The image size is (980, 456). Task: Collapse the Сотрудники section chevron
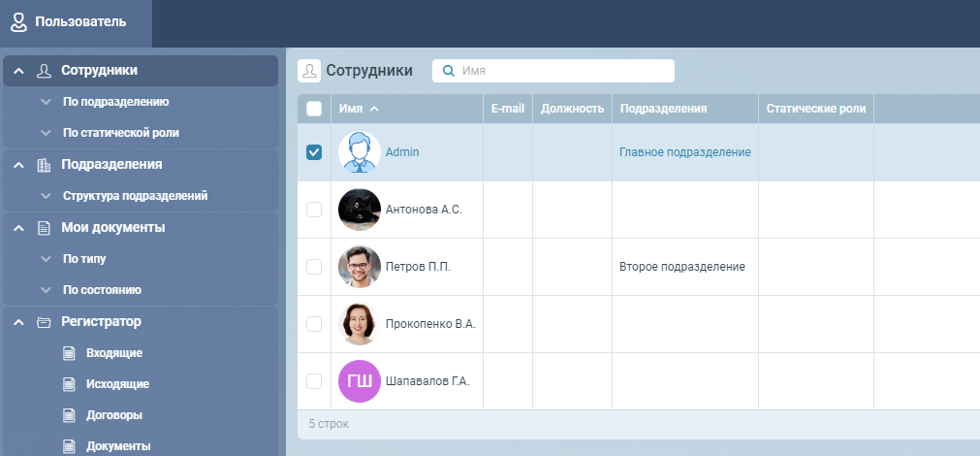point(18,71)
